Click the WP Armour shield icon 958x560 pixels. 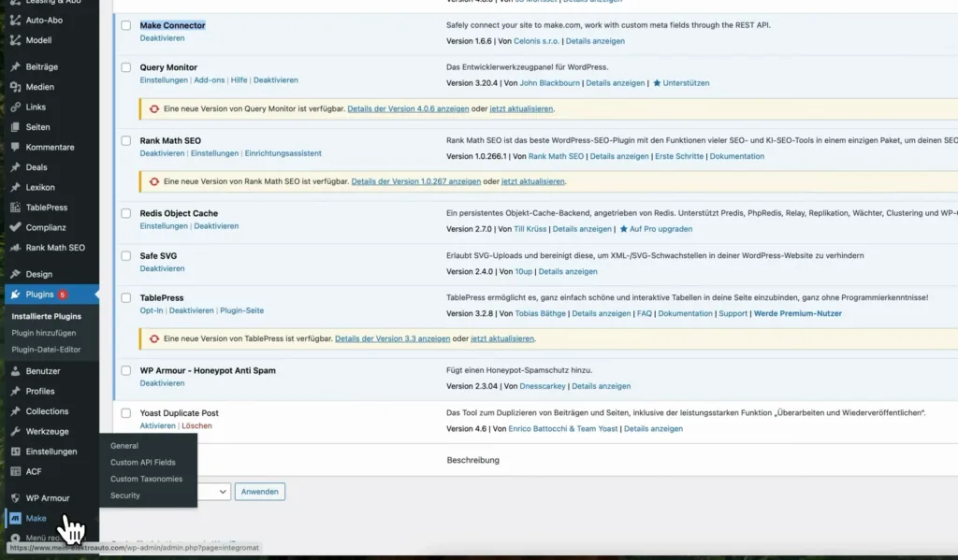pyautogui.click(x=15, y=497)
